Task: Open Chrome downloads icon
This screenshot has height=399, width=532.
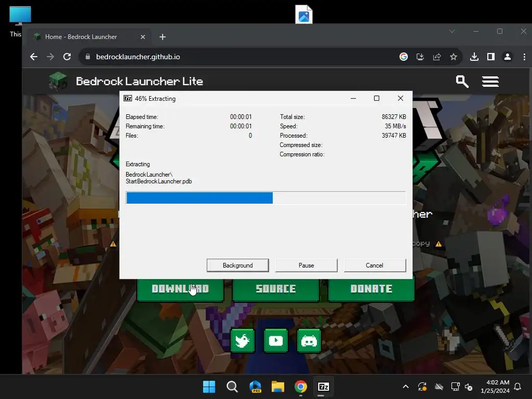Action: [x=474, y=57]
